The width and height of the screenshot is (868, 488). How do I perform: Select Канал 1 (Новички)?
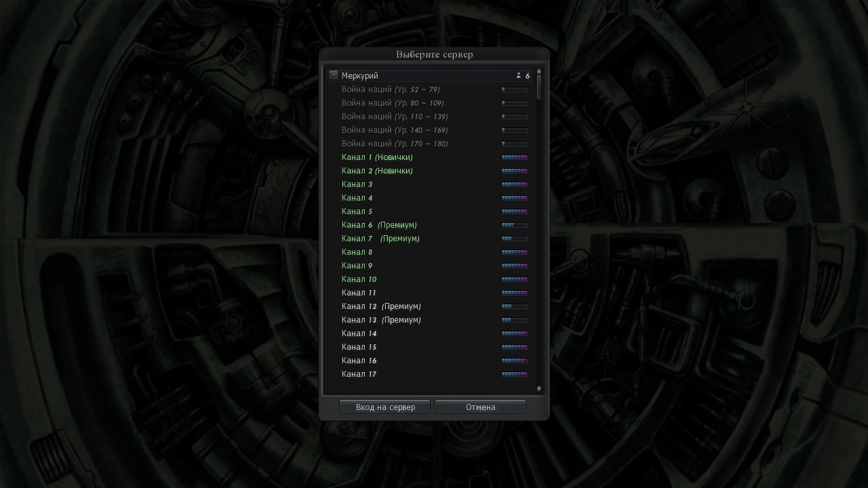click(x=377, y=157)
